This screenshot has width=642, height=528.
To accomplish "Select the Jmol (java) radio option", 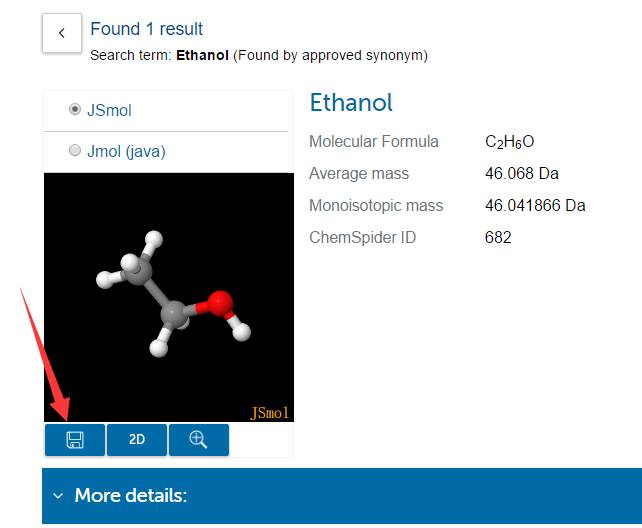I will 75,151.
